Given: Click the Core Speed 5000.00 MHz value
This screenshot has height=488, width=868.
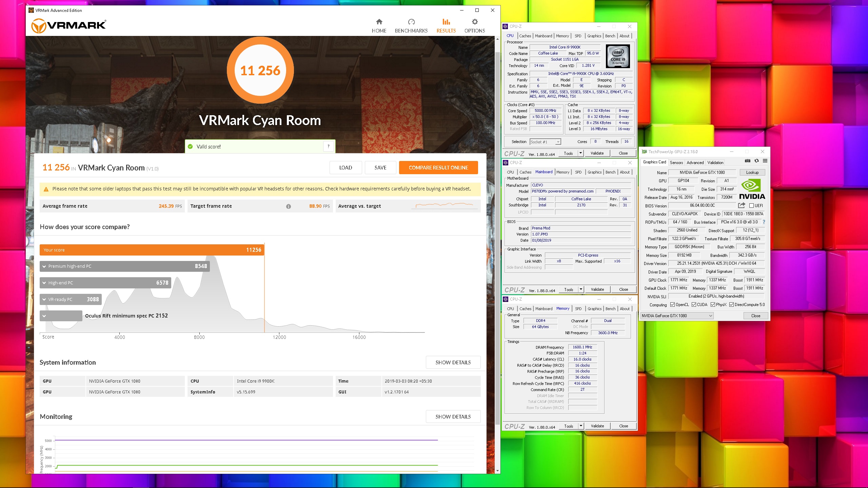Looking at the screenshot, I should click(x=545, y=111).
